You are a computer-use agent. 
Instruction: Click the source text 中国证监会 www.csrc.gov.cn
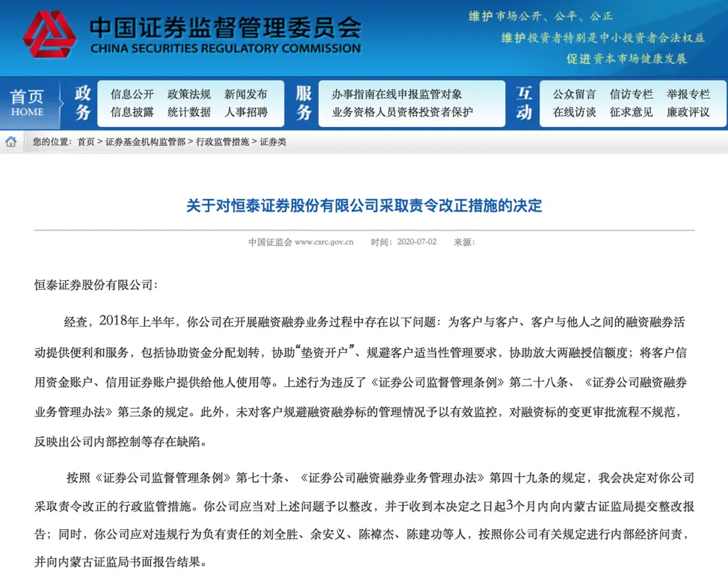(x=301, y=242)
